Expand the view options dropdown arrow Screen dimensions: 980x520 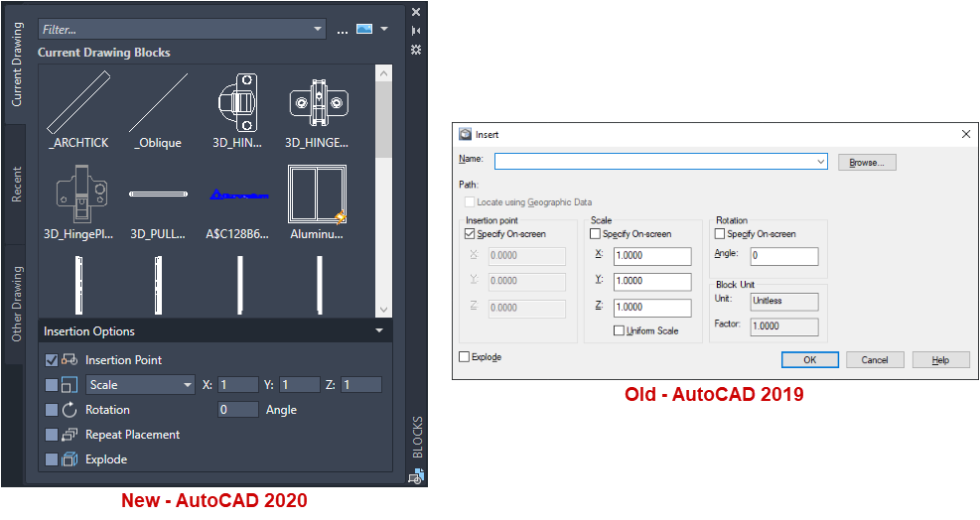(384, 29)
